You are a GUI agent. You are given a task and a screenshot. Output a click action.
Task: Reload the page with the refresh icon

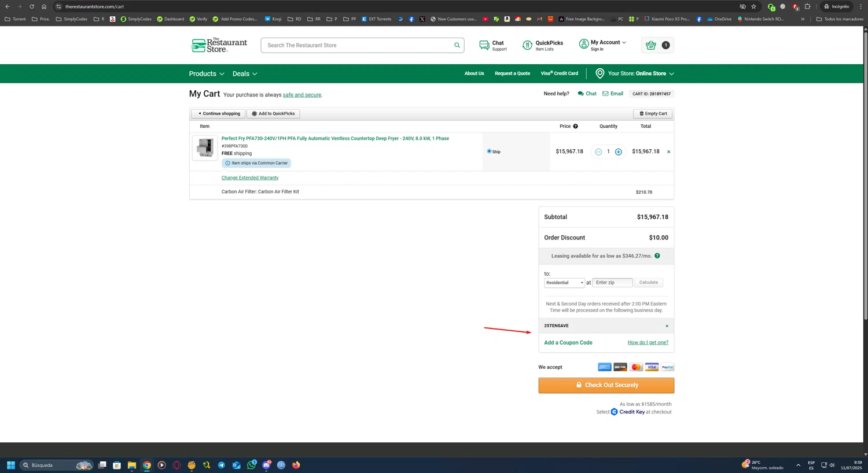pyautogui.click(x=31, y=6)
